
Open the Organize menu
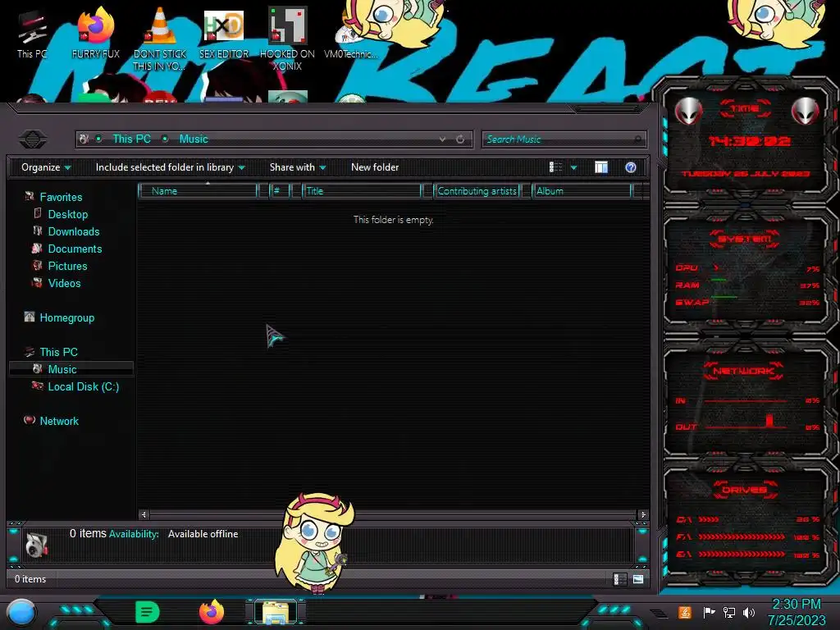coord(46,167)
